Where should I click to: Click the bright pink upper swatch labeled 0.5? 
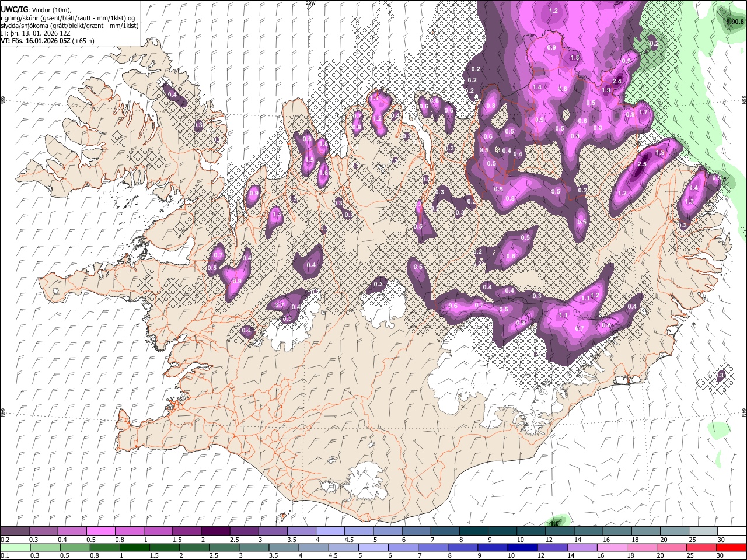click(100, 531)
